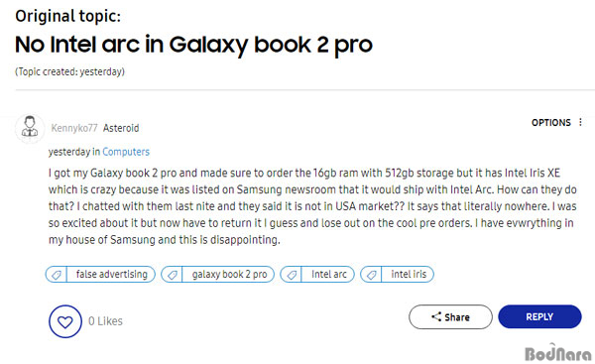Click the REPLY button

539,316
